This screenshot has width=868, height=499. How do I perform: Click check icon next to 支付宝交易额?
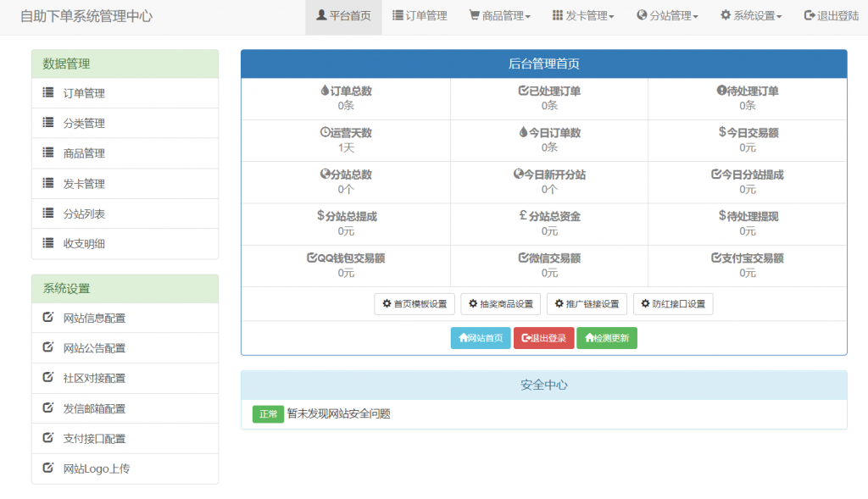(716, 258)
